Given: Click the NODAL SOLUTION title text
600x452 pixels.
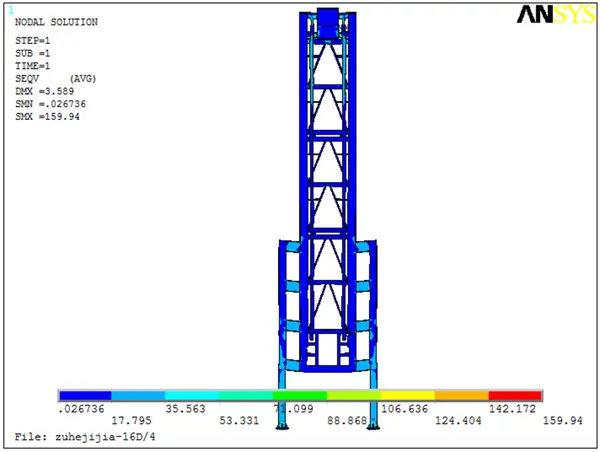Looking at the screenshot, I should tap(56, 22).
